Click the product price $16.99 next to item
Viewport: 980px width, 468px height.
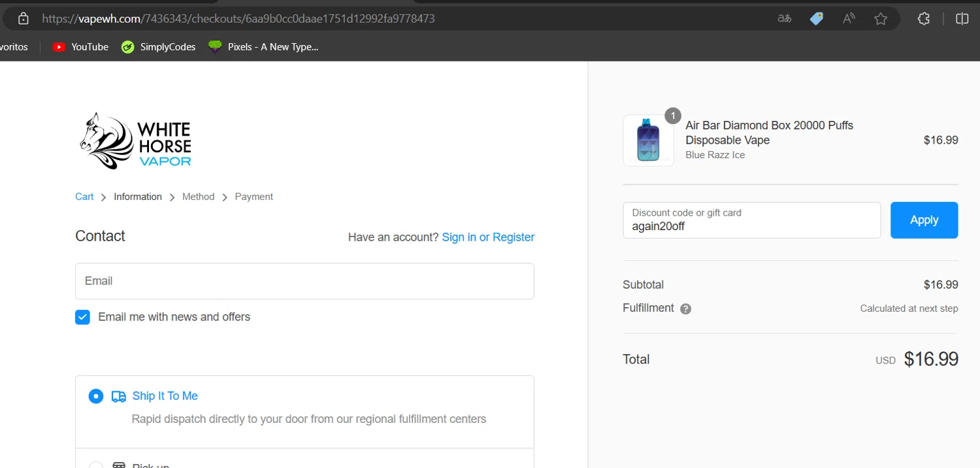941,140
